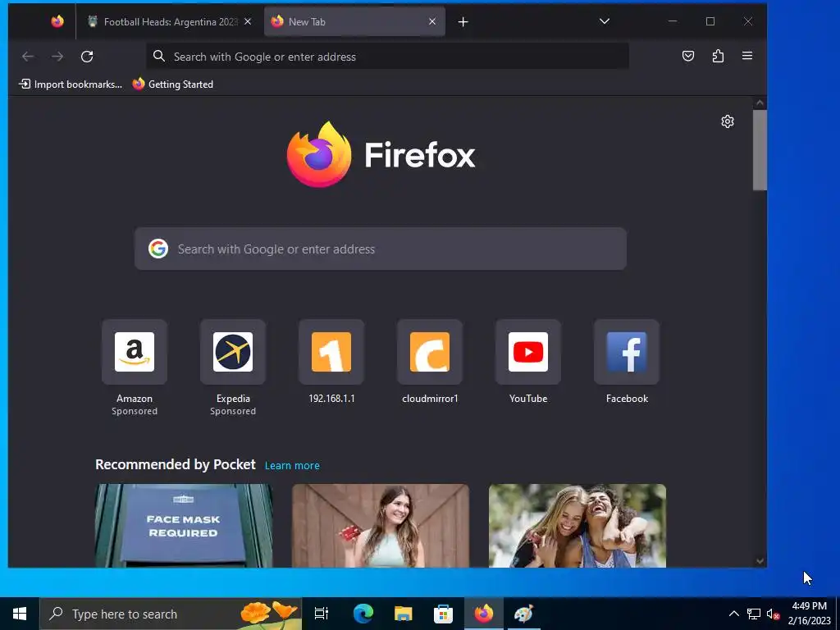
Task: Launch Microsoft Edge from taskbar
Action: coord(363,614)
